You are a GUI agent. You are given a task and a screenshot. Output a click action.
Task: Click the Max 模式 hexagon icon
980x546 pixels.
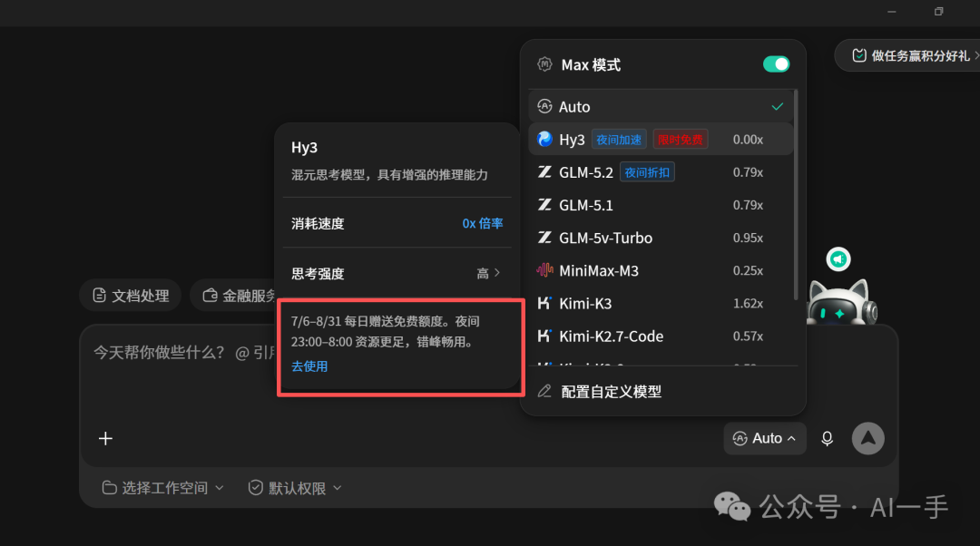544,64
